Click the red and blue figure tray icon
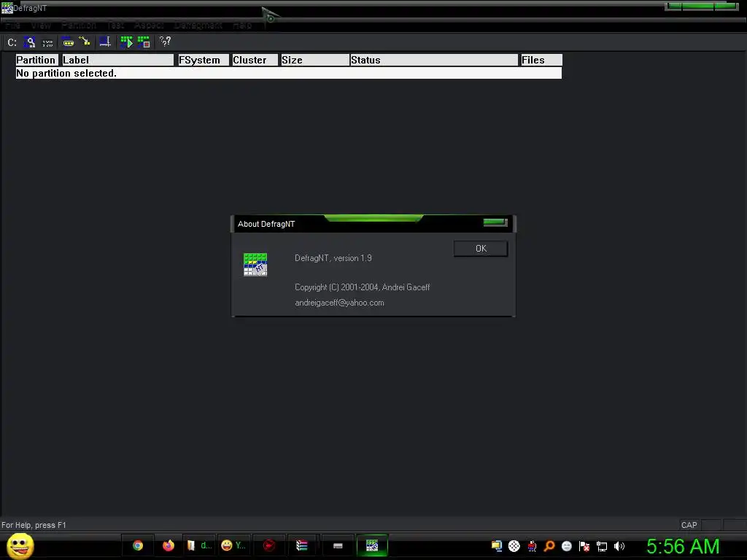Image resolution: width=747 pixels, height=560 pixels. 532,546
